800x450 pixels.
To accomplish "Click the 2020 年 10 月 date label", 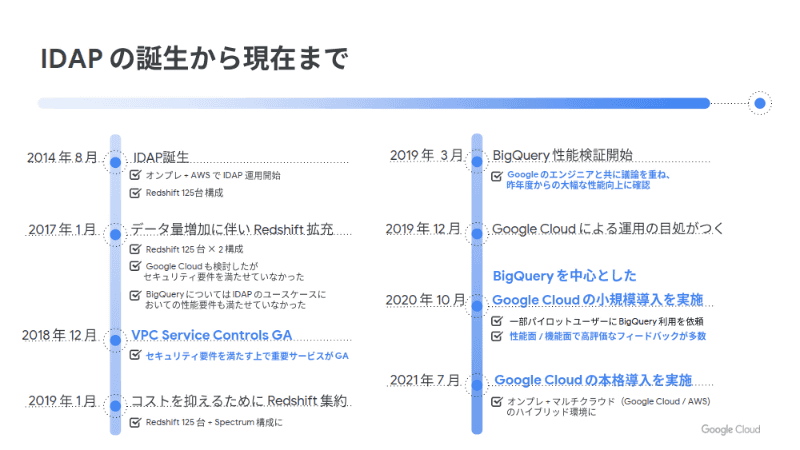I will coord(426,300).
